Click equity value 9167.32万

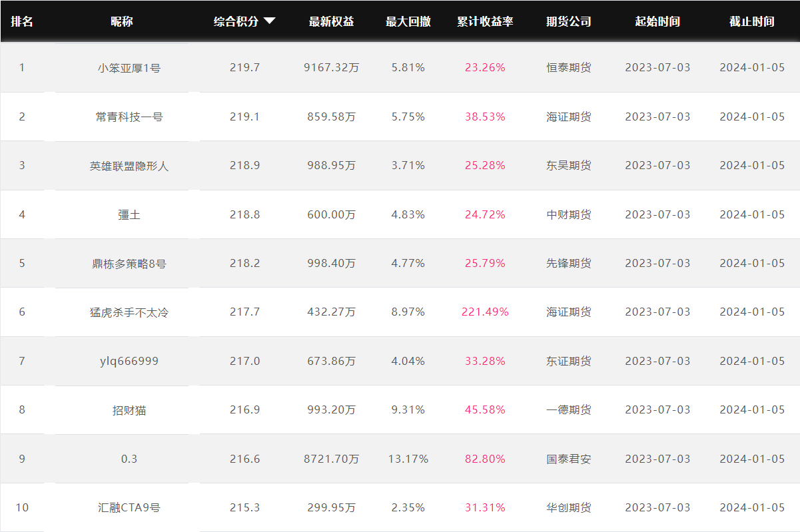(332, 68)
